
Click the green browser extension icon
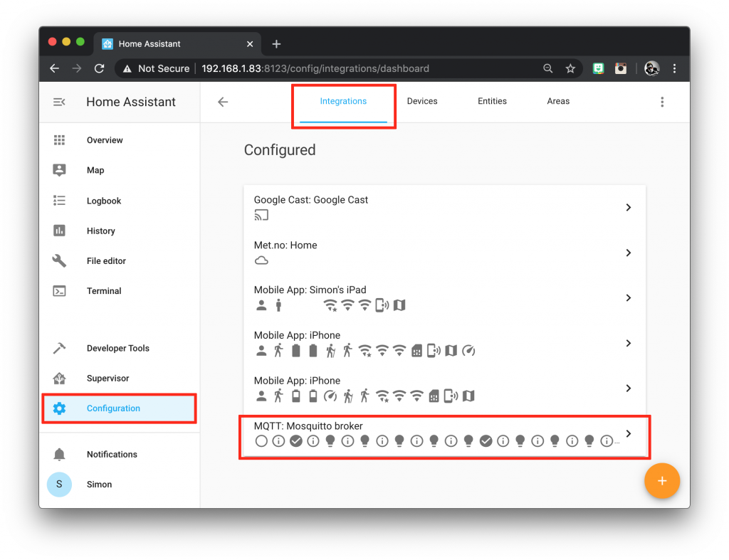598,68
